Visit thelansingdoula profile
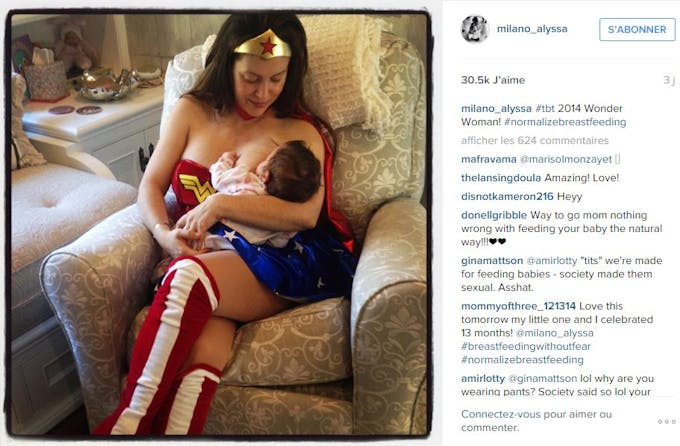The width and height of the screenshot is (680, 446). click(x=501, y=178)
